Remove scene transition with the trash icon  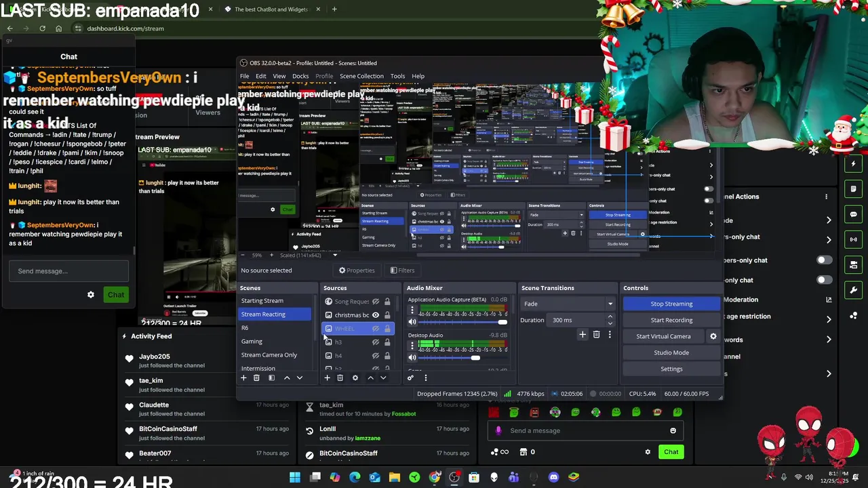tap(596, 334)
